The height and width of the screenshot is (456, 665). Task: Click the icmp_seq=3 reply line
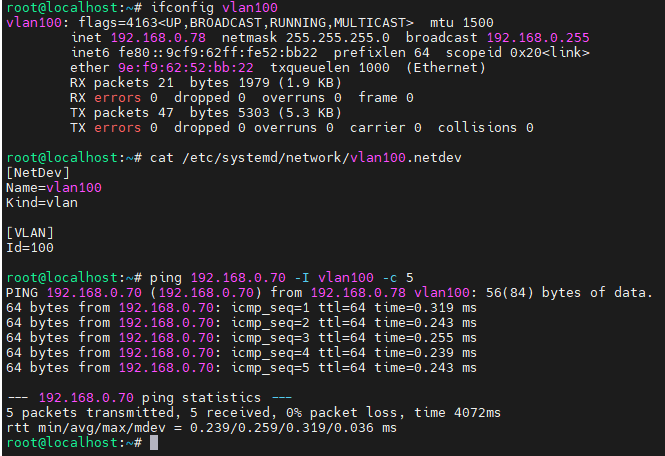tap(241, 338)
